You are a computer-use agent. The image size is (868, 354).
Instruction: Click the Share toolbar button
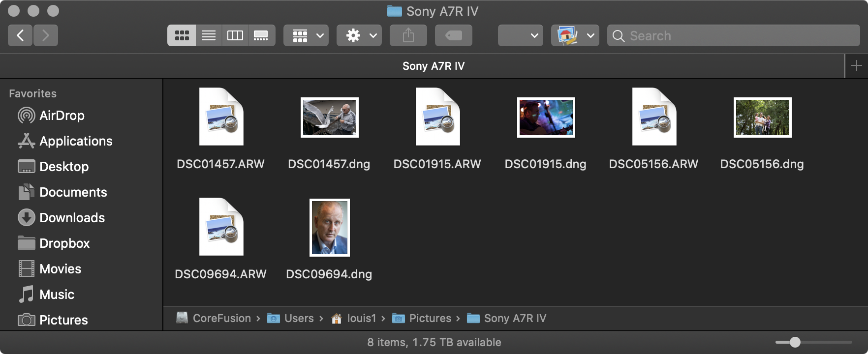click(x=408, y=35)
